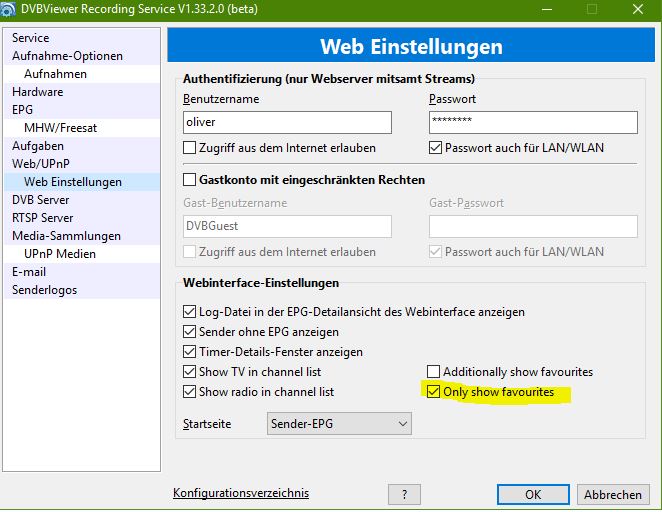Open Senderlogos settings

(x=82, y=290)
